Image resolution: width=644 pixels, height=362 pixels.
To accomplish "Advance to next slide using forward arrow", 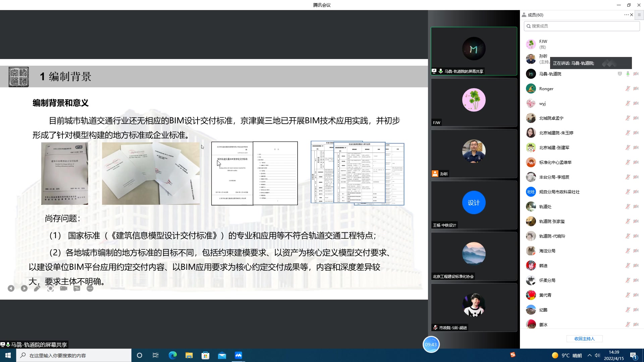I will pos(24,288).
